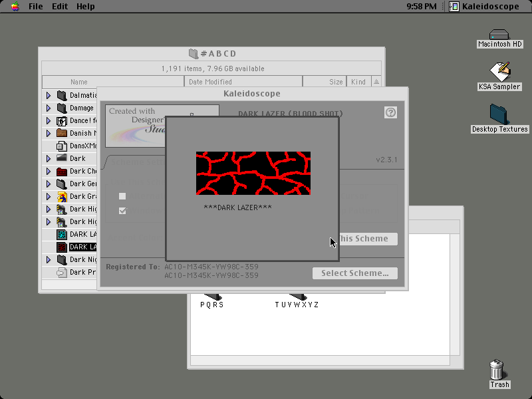532x399 pixels.
Task: Click the brown Danish folder icon
Action: (61, 133)
